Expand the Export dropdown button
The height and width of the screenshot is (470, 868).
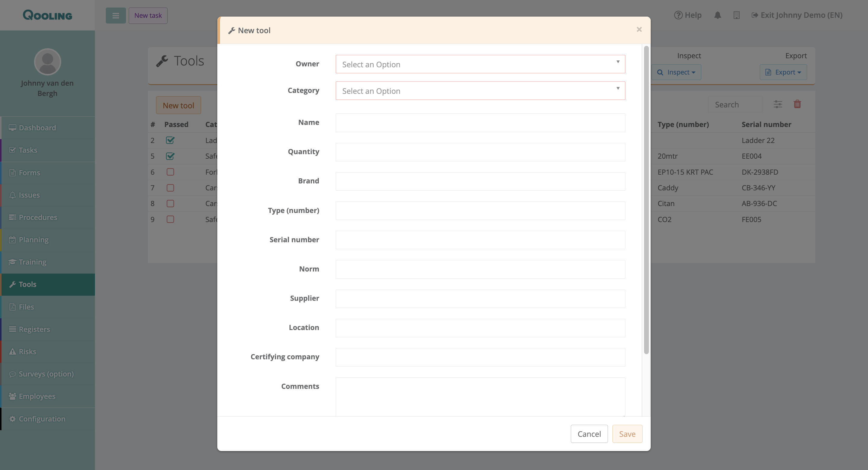[783, 72]
